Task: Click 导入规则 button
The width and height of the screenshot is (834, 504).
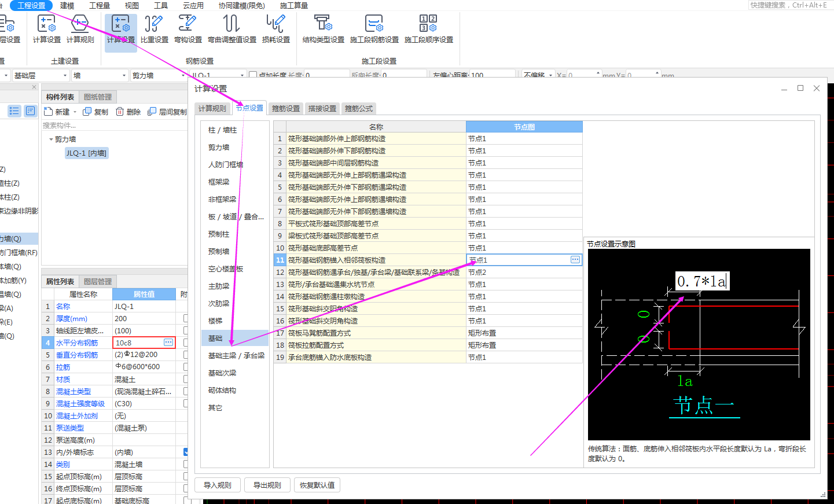Action: [218, 485]
